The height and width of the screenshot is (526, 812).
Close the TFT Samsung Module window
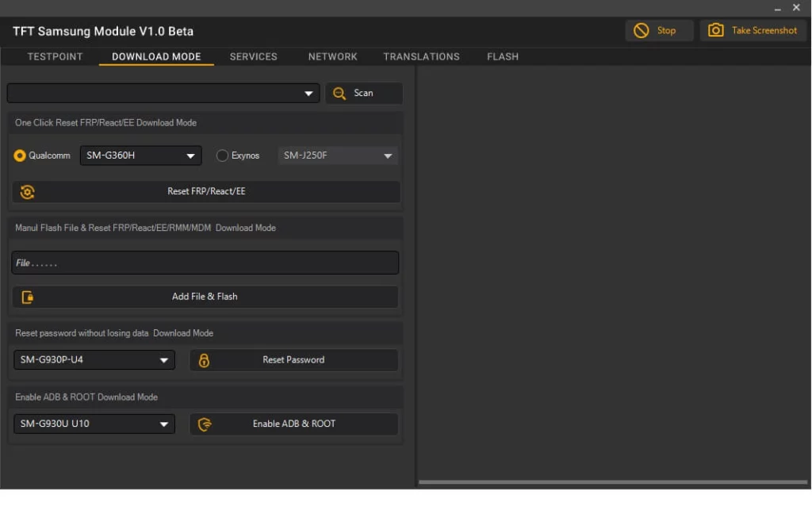pos(796,7)
